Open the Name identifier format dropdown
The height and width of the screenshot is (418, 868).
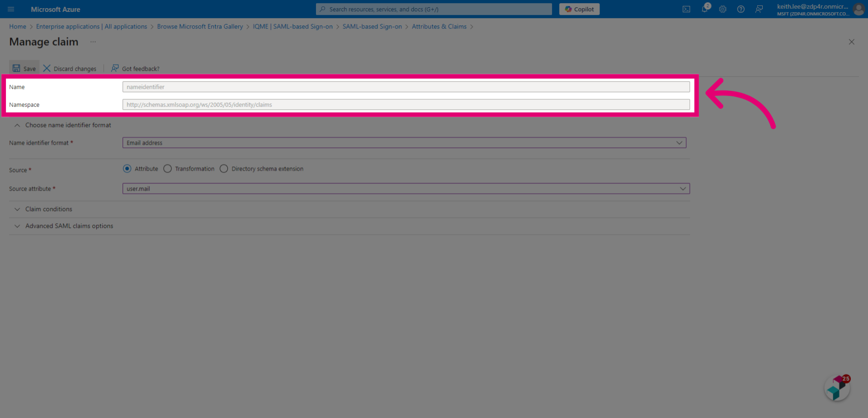pyautogui.click(x=404, y=143)
